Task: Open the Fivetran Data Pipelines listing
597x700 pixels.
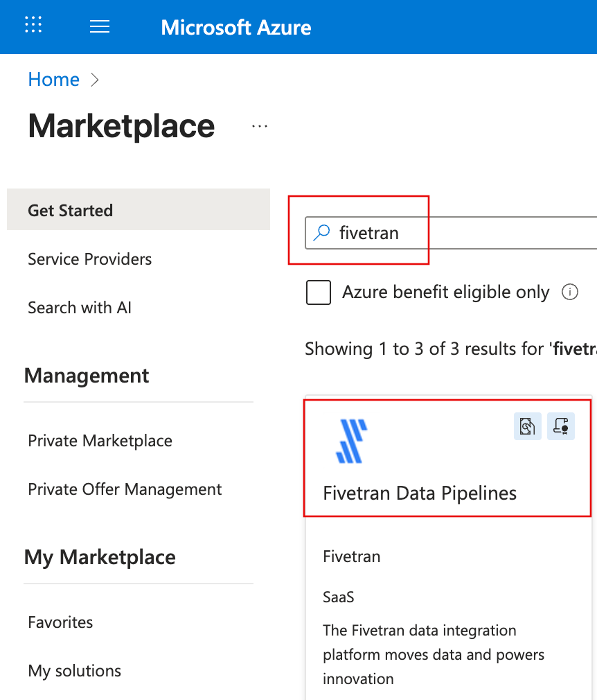Action: click(x=420, y=493)
